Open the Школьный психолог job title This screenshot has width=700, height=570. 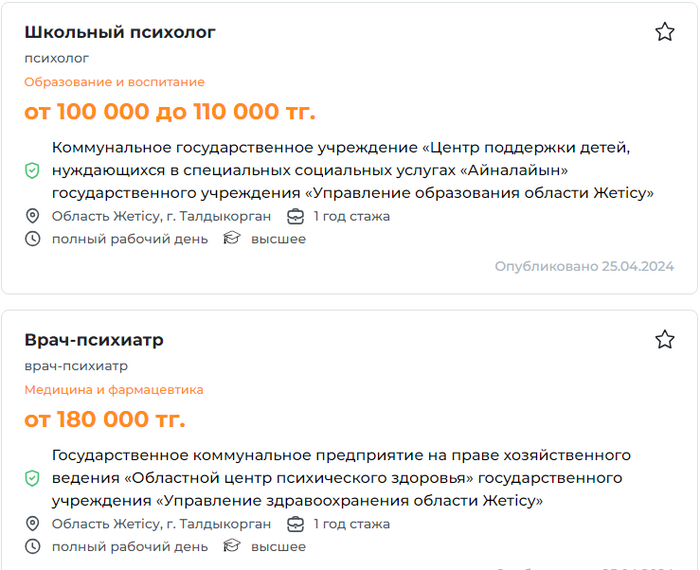click(x=120, y=33)
